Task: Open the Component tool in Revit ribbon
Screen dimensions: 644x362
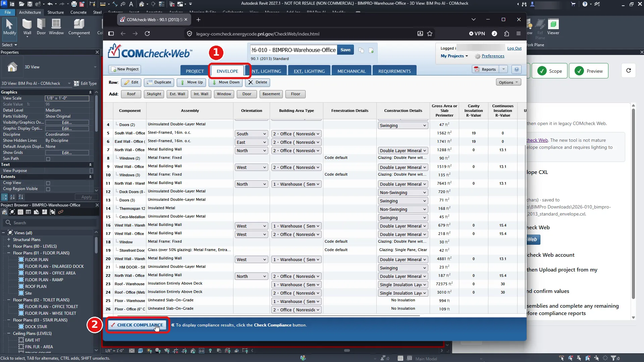Action: 79,27
